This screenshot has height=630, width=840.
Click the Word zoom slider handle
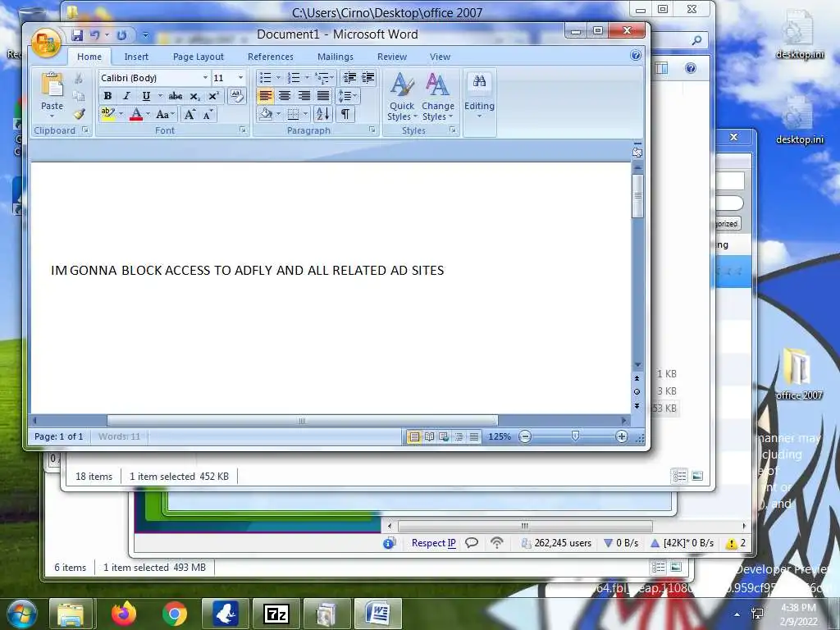(575, 436)
